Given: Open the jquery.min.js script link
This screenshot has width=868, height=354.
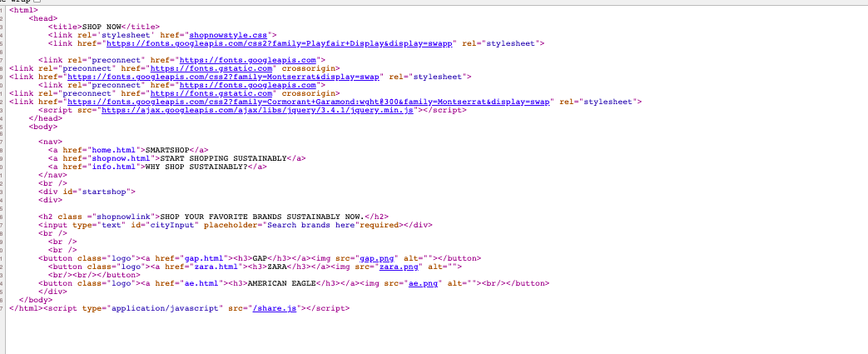Looking at the screenshot, I should click(x=258, y=110).
